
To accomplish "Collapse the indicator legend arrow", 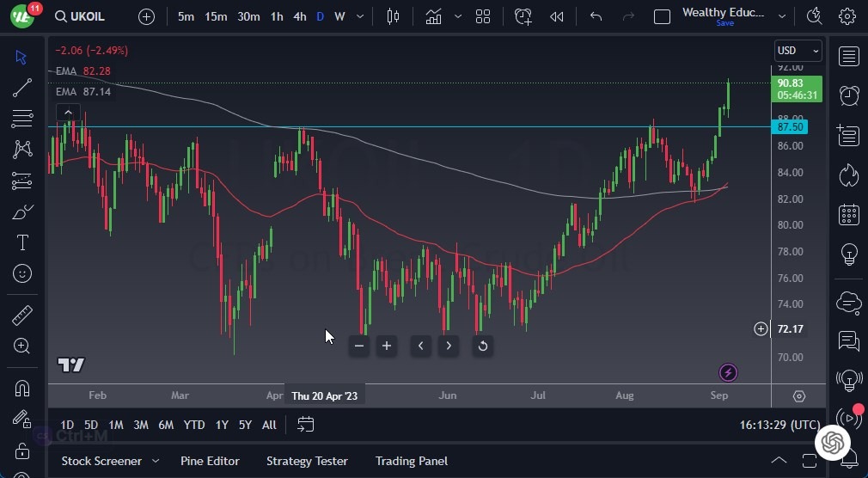I will tap(68, 112).
